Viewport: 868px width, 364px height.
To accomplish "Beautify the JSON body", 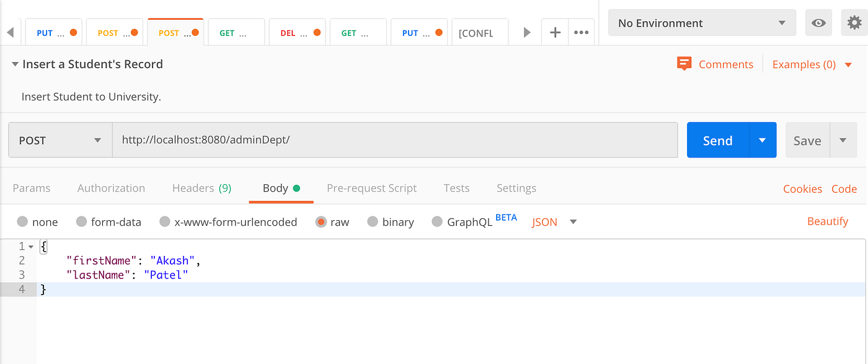I will coord(828,221).
